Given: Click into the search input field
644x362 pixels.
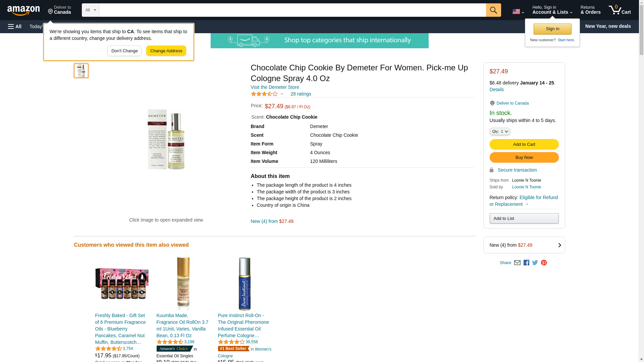Looking at the screenshot, I should (x=292, y=10).
